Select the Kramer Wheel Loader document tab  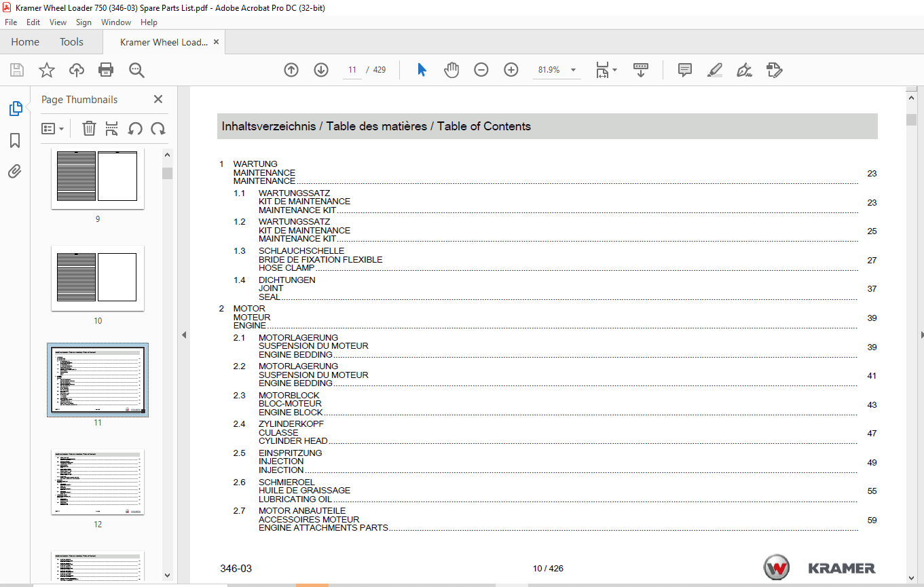click(x=164, y=42)
